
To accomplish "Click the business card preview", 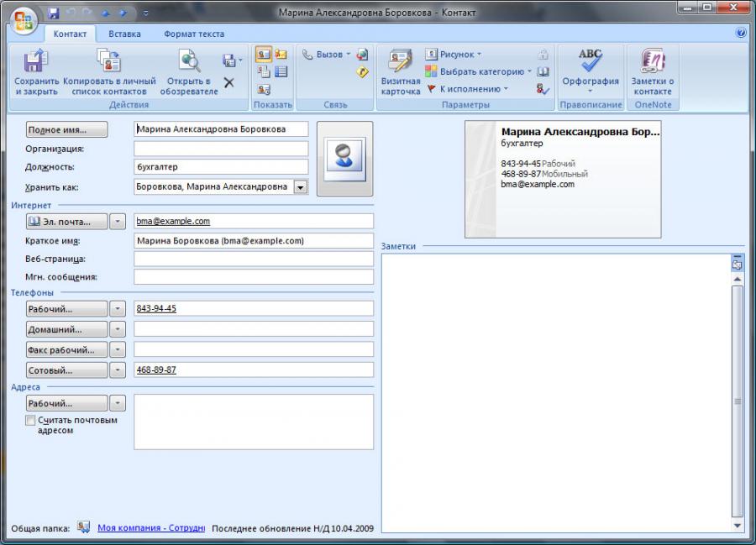I will click(x=563, y=179).
